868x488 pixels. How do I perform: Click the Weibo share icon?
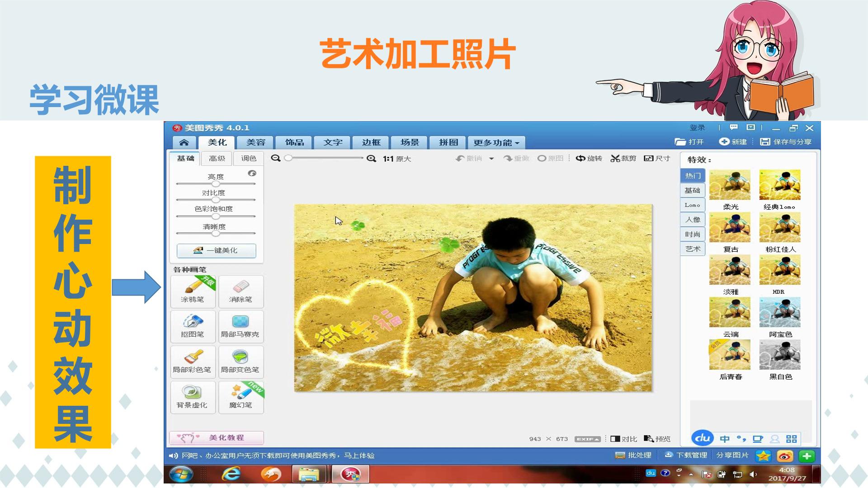click(785, 456)
